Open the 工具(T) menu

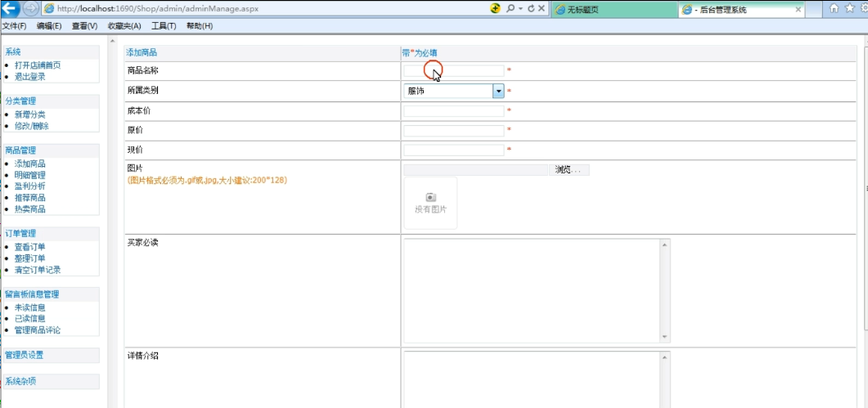coord(164,26)
